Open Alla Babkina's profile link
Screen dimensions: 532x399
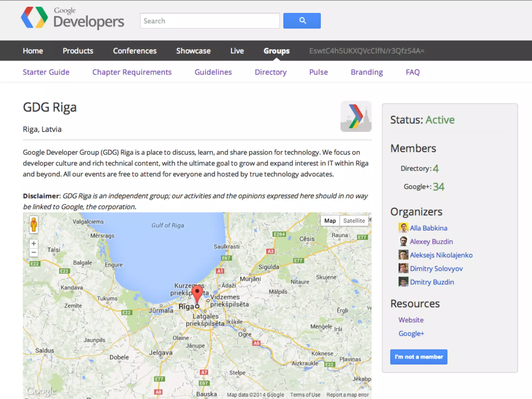(x=429, y=228)
